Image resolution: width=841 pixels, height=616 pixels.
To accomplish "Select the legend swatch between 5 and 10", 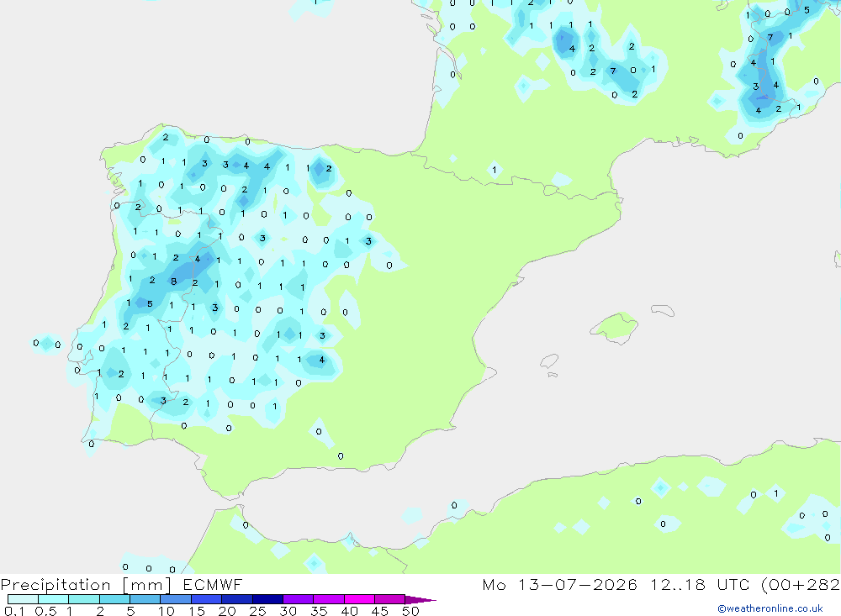I will click(145, 599).
